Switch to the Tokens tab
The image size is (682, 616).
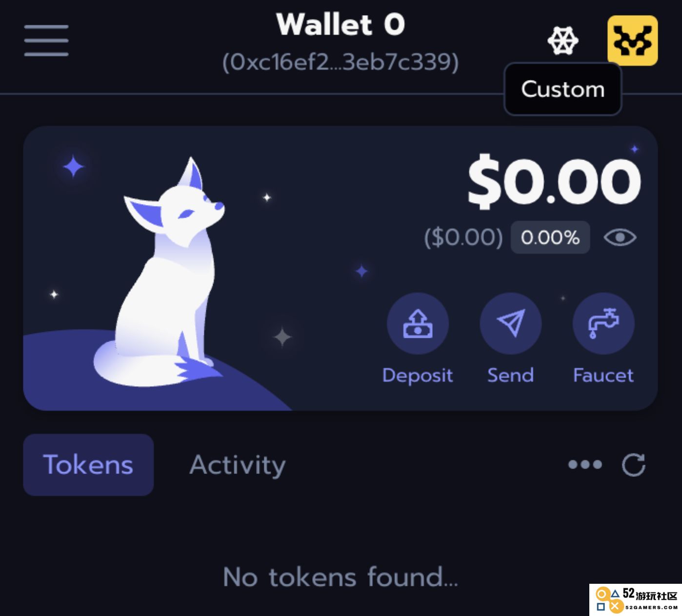click(88, 465)
